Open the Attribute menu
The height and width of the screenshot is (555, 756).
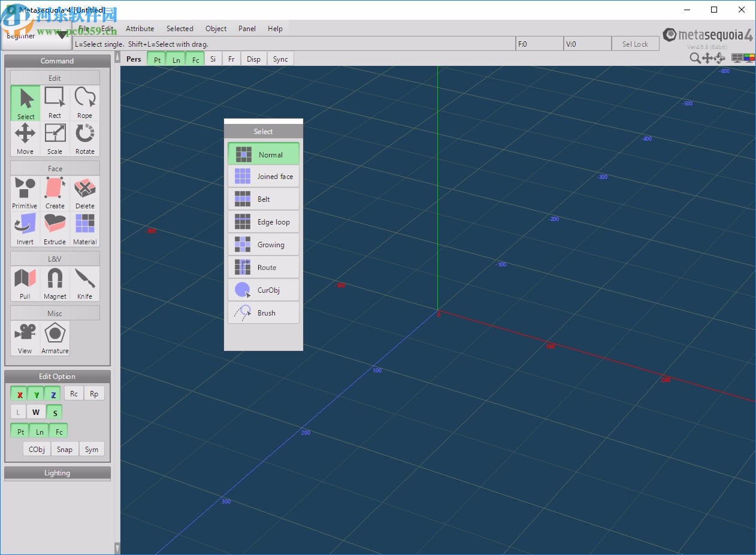[x=140, y=29]
